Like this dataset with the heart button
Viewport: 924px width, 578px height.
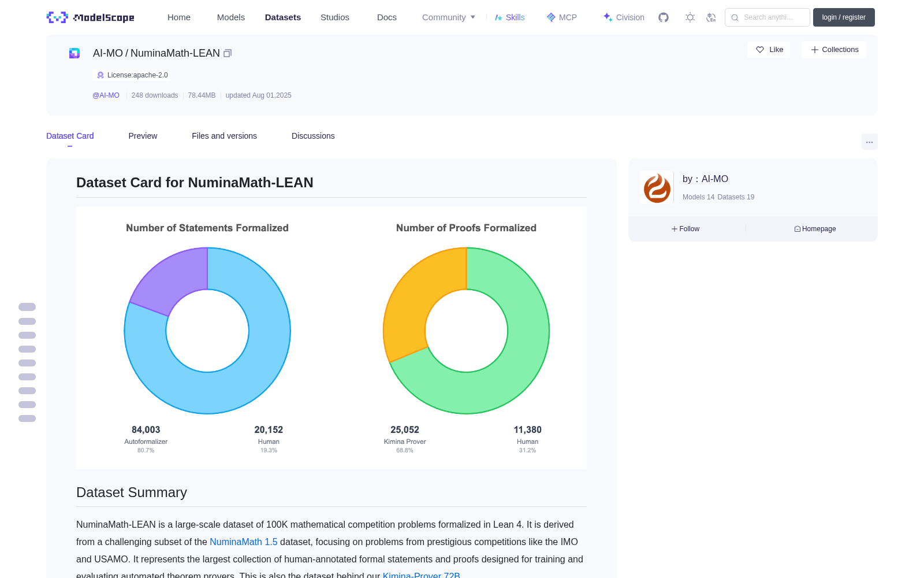click(769, 50)
